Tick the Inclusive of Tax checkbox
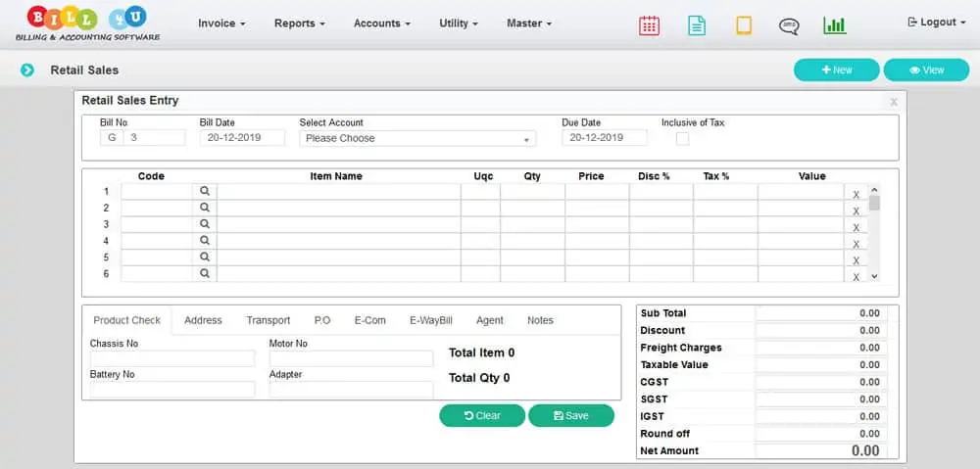Viewport: 980px width, 469px height. click(682, 139)
